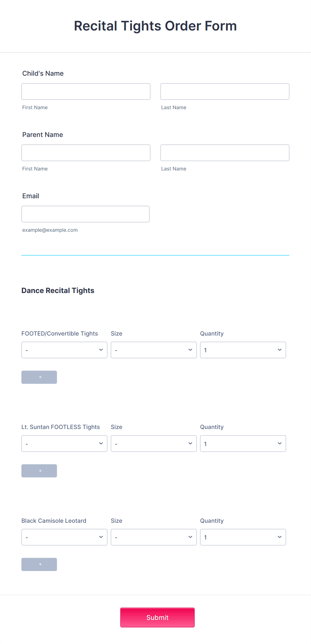Open the Lt. Suntan FOOTLESS Tights dropdown

64,443
